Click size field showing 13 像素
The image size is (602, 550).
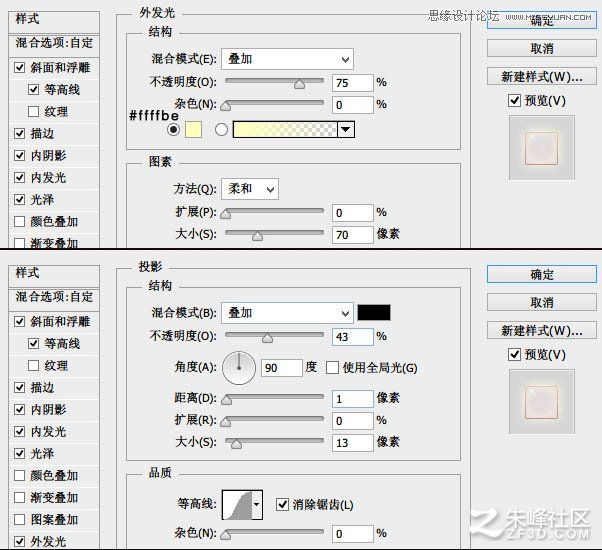(352, 443)
